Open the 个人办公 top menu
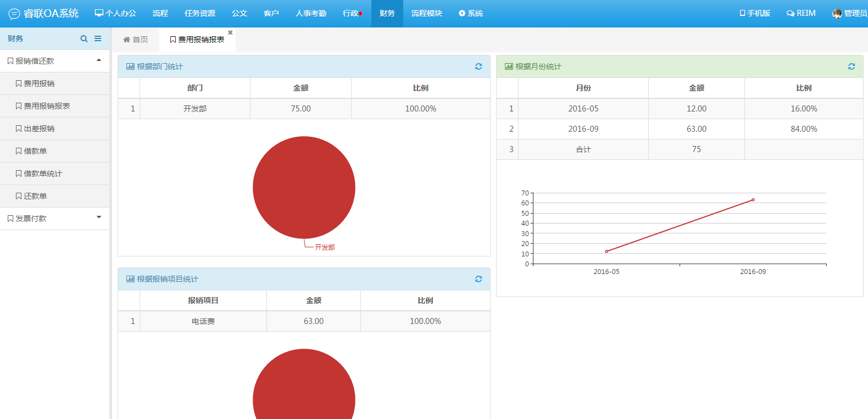This screenshot has height=419, width=868. tap(115, 13)
